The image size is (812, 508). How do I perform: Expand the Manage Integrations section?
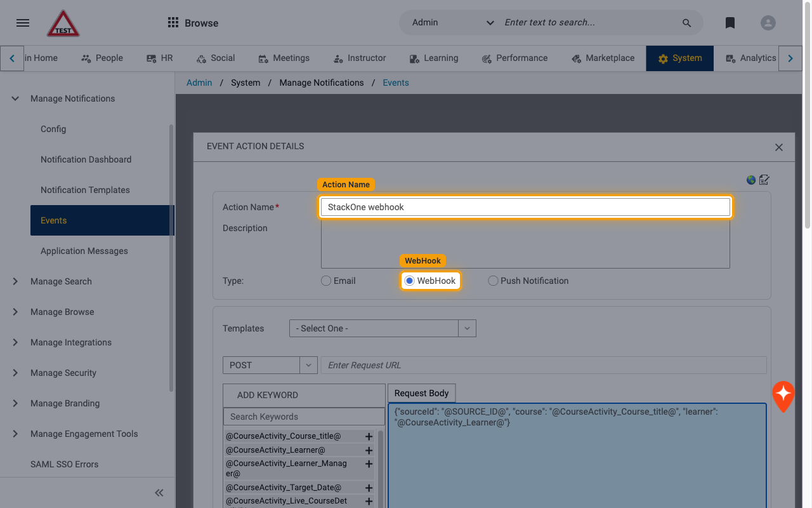tap(15, 342)
